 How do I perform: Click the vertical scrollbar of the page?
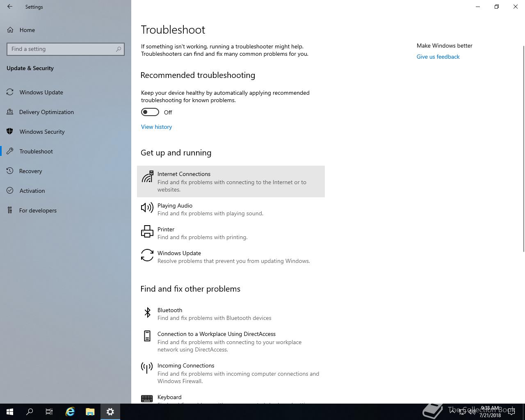coord(523,148)
